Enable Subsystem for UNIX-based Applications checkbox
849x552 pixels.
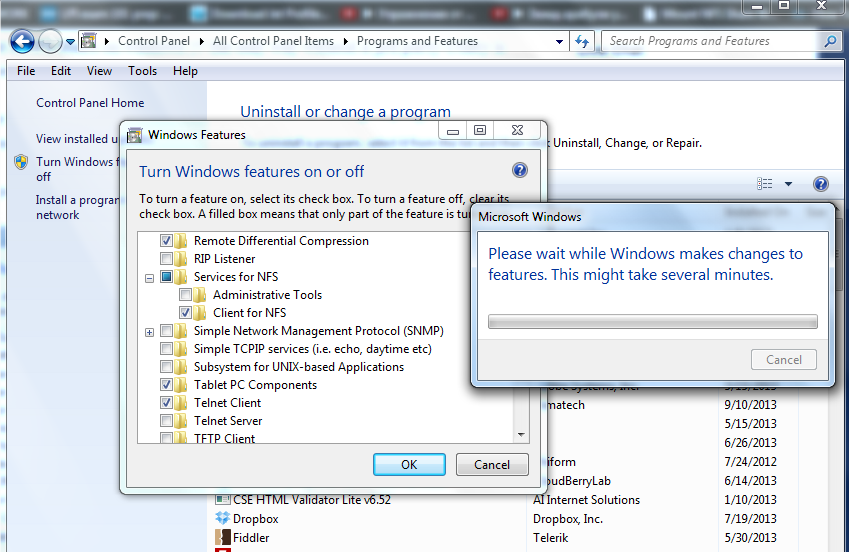point(166,367)
